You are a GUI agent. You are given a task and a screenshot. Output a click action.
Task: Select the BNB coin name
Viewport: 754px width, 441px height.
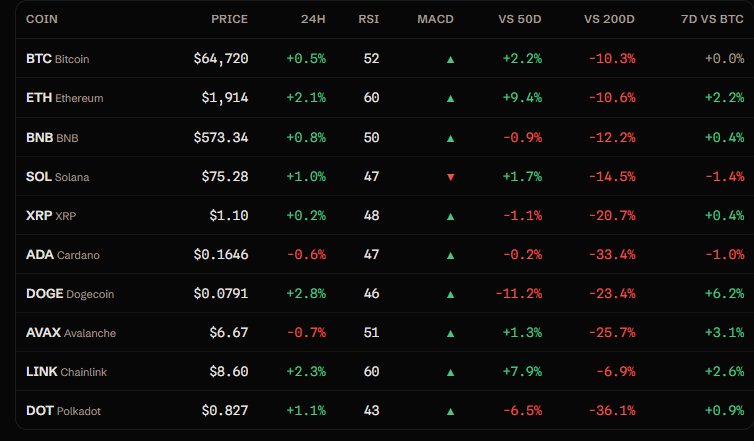pyautogui.click(x=52, y=138)
